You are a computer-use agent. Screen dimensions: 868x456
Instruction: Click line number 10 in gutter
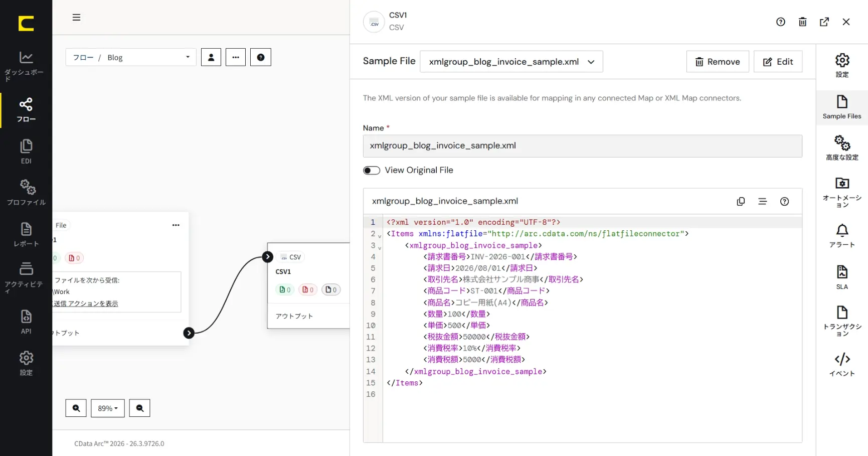[x=371, y=325]
